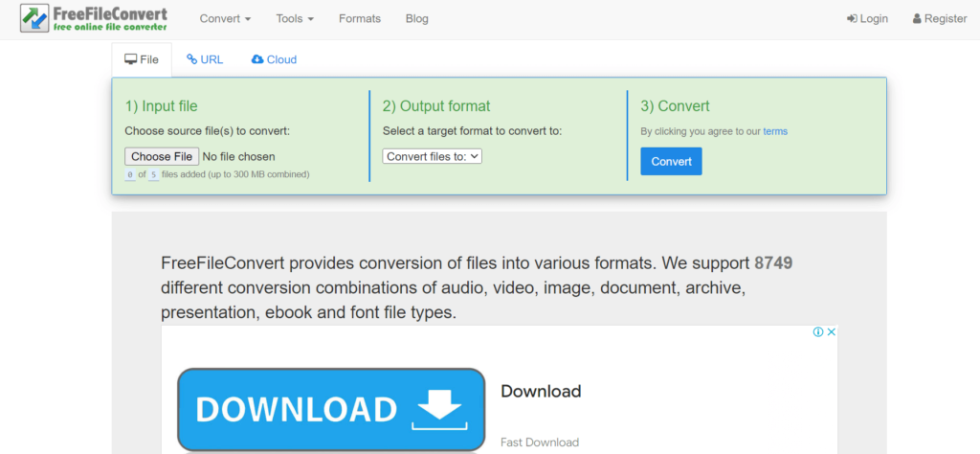Open the terms link
Viewport: 980px width, 454px height.
(775, 132)
